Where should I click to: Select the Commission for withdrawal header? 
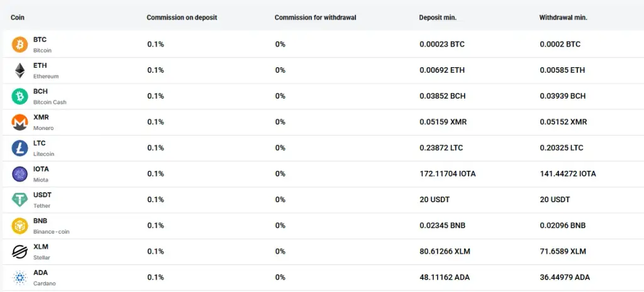click(316, 18)
